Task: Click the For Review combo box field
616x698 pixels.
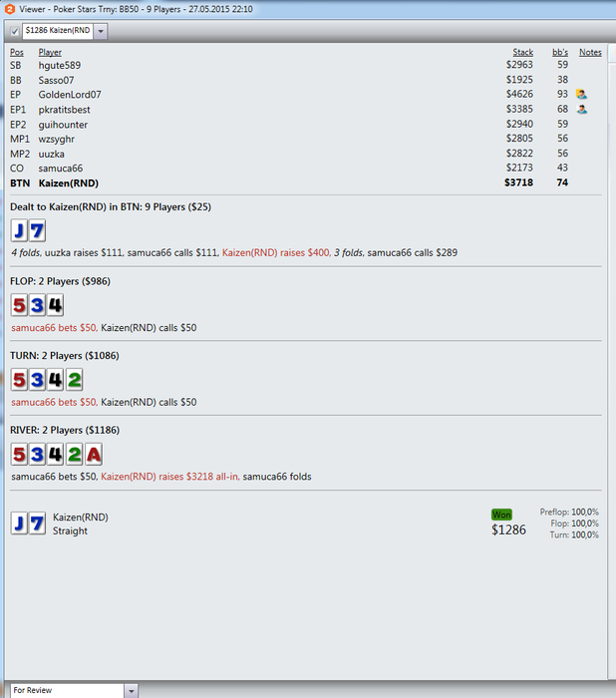Action: 67,690
